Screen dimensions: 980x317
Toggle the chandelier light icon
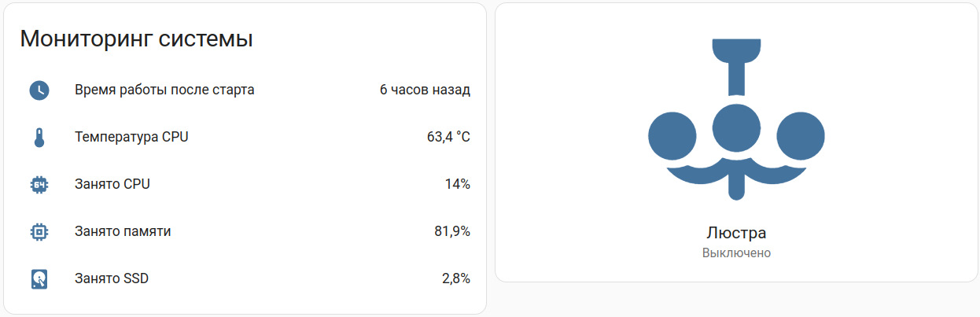tap(735, 118)
